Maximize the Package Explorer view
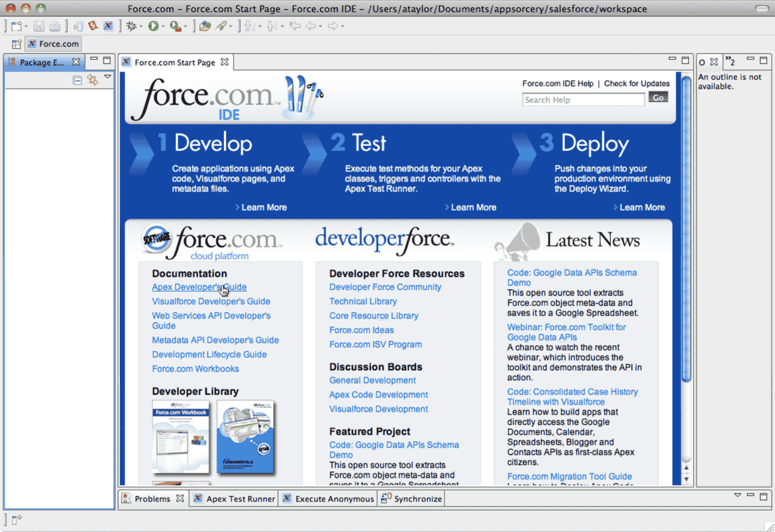This screenshot has height=532, width=775. point(107,60)
